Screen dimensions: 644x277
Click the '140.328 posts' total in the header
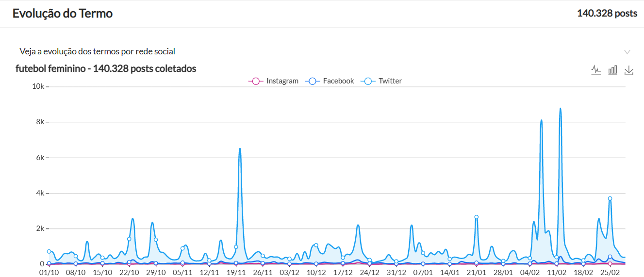click(607, 14)
